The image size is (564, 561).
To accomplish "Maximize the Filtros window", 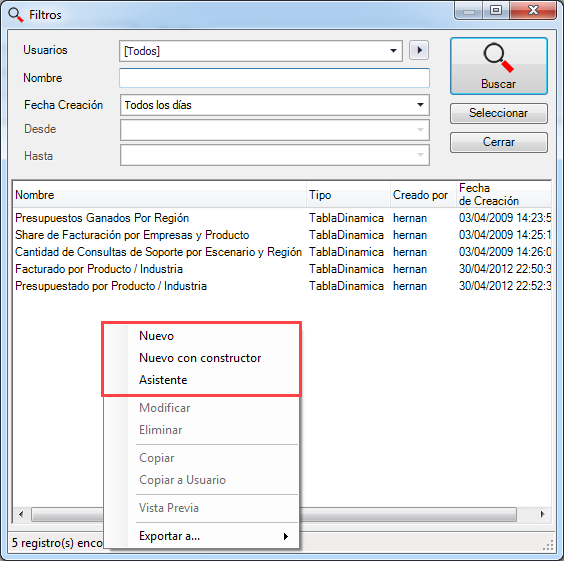I will [x=496, y=10].
